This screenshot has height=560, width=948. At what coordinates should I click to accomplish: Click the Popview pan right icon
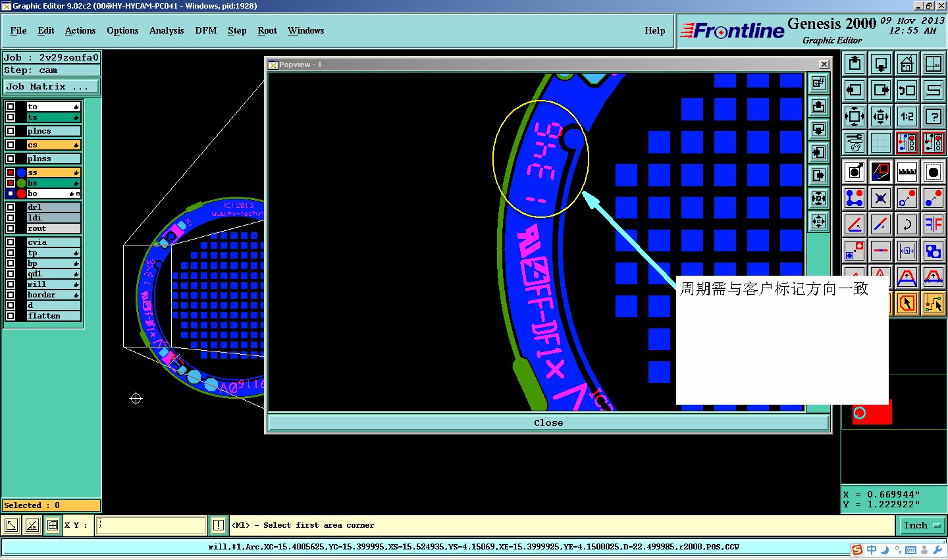818,175
